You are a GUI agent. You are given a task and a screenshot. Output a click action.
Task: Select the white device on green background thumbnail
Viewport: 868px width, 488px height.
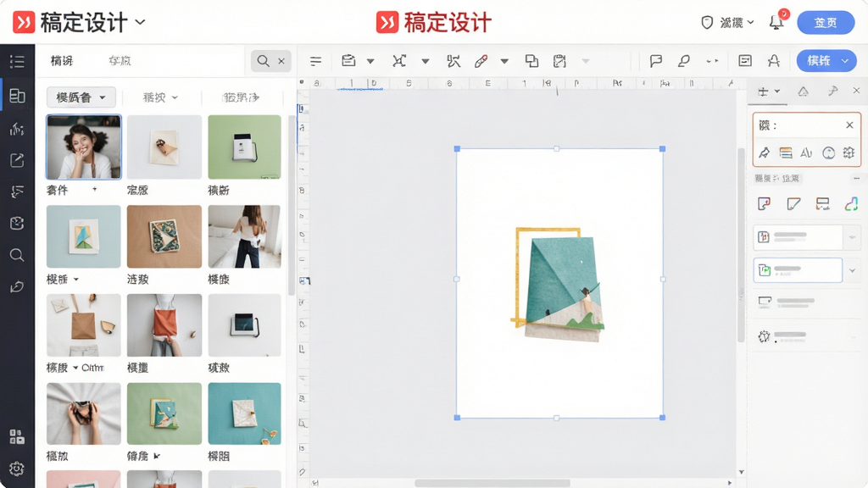coord(245,147)
